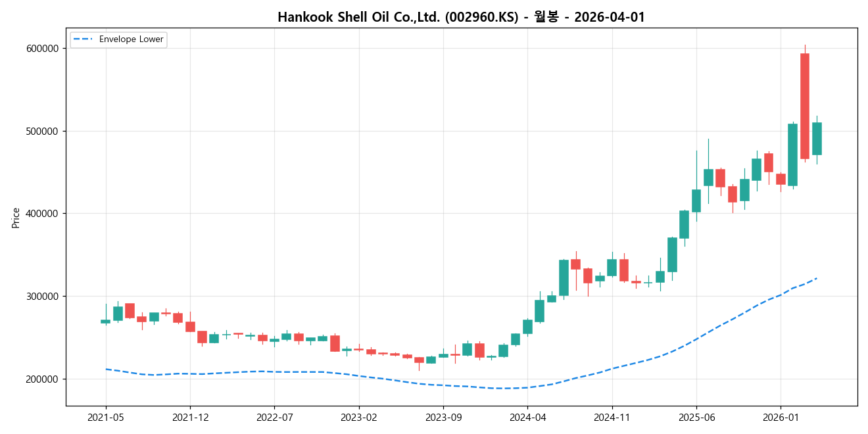
Task: Click the 2026-01 x-axis label
Action: click(781, 417)
